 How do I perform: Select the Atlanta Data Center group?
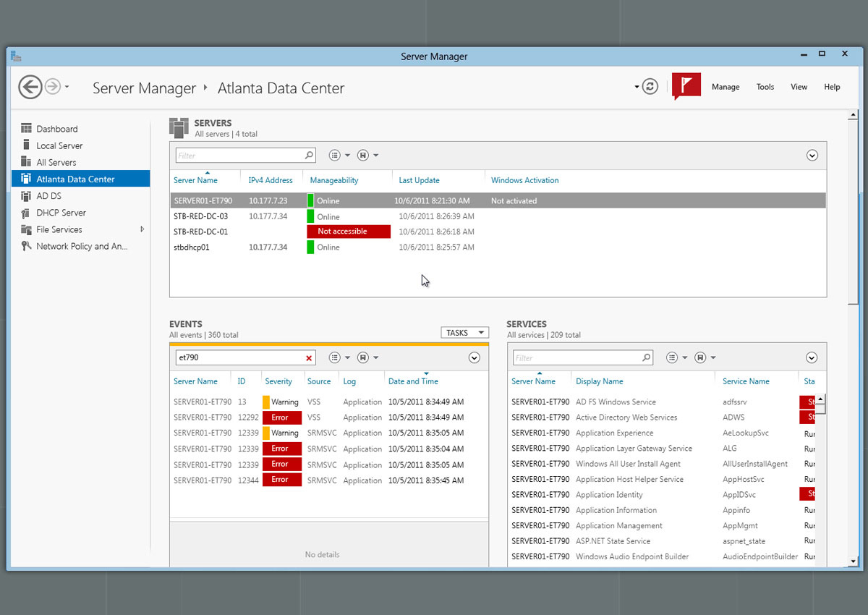80,179
